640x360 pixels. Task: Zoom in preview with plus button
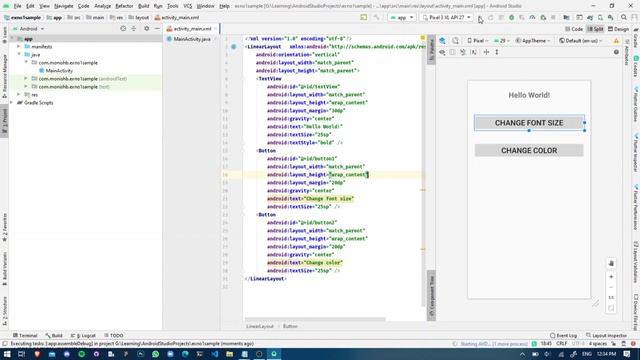[x=611, y=277]
